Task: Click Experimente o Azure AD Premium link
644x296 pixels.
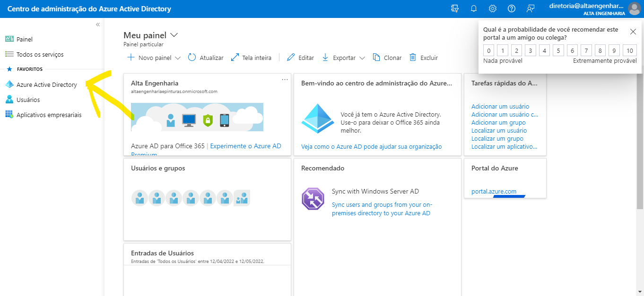Action: pyautogui.click(x=245, y=146)
